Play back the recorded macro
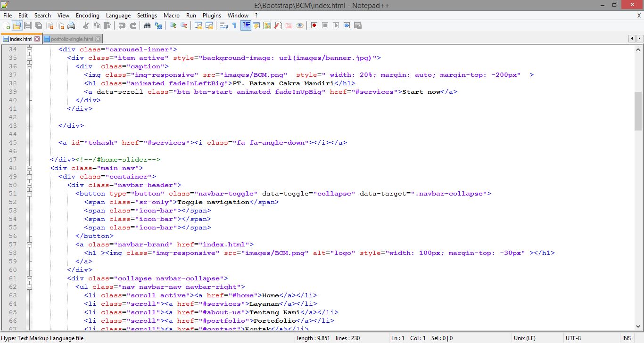 pyautogui.click(x=336, y=25)
